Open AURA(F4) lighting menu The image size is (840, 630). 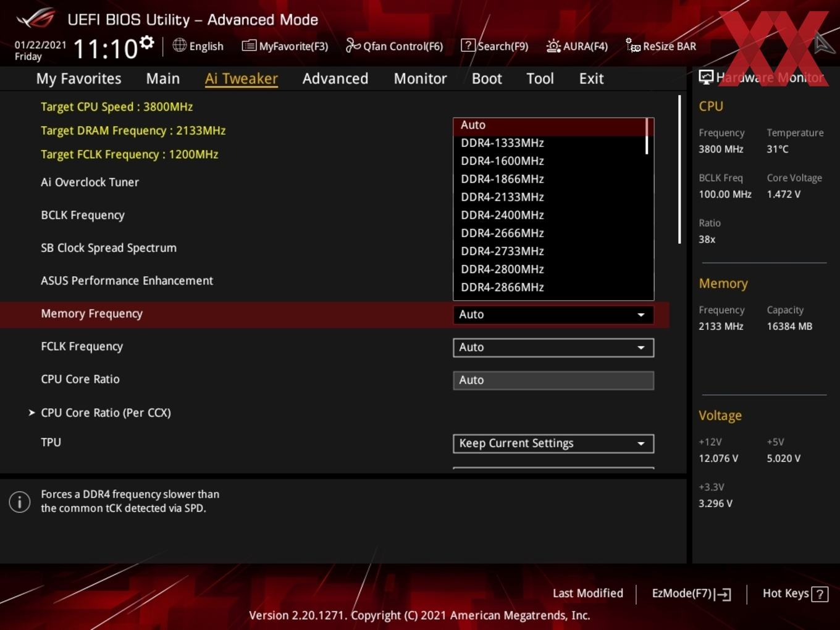tap(577, 46)
